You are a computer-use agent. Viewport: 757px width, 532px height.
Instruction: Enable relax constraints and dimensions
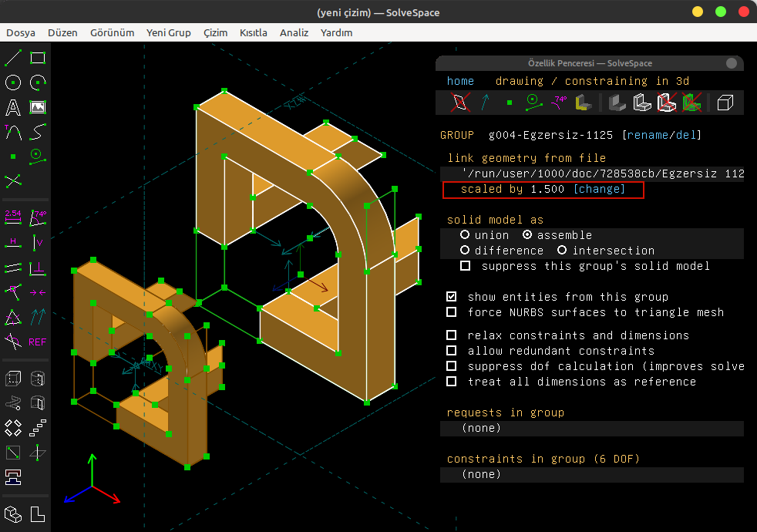[x=452, y=335]
